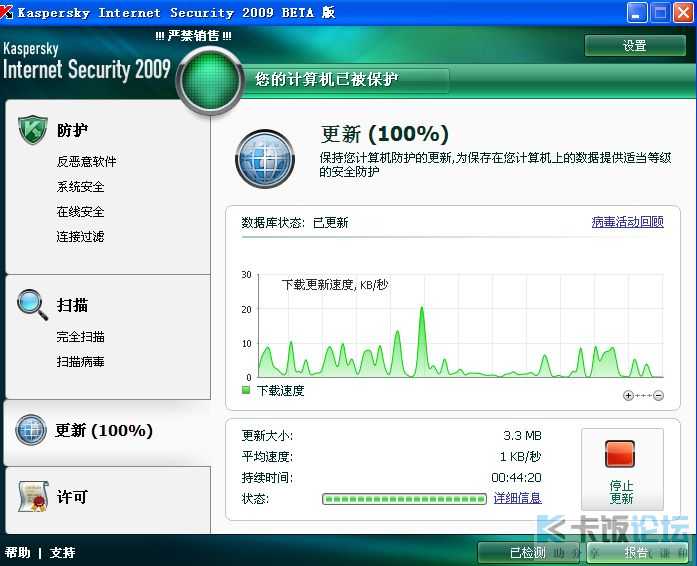This screenshot has height=566, width=697.
Task: Click the 停止更新 button label
Action: 621,492
